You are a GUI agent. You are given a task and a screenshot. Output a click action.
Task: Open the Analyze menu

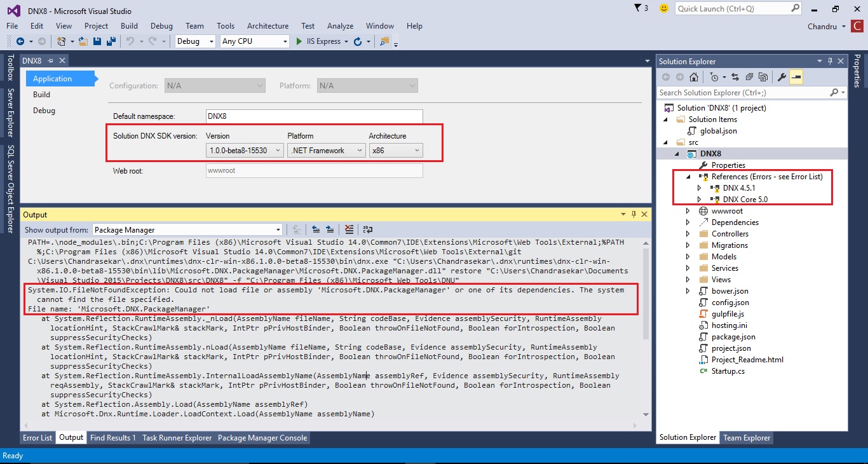340,26
